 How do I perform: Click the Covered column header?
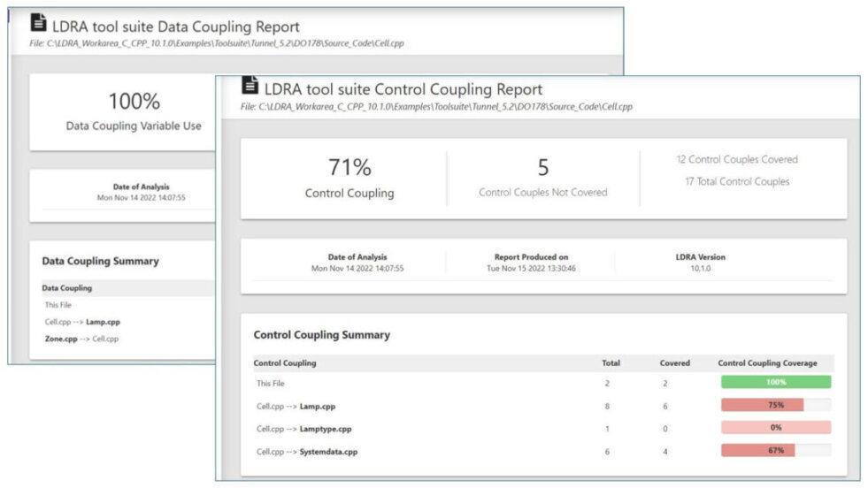pos(675,363)
